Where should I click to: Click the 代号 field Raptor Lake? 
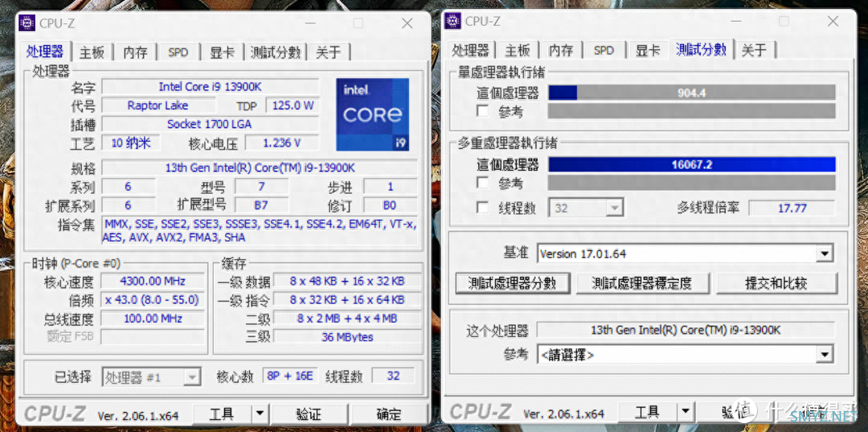[158, 105]
